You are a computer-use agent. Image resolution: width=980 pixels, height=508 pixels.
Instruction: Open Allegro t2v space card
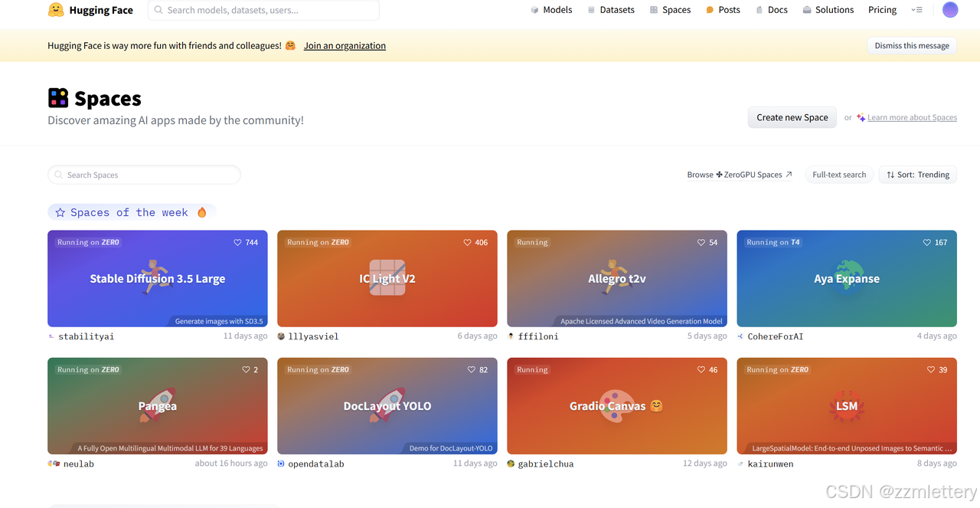click(617, 279)
